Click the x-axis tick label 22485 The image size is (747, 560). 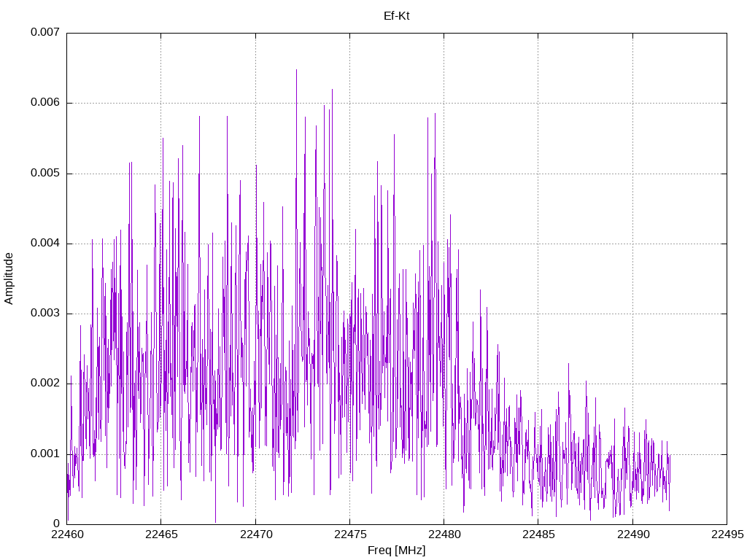point(538,534)
